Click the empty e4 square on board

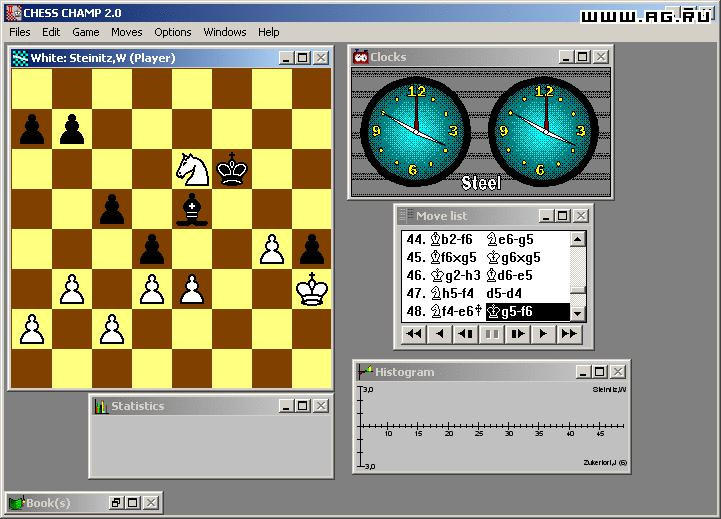coord(192,249)
